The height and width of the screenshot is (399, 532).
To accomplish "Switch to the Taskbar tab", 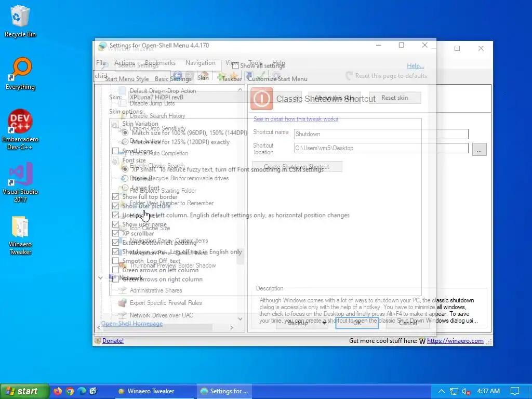I will coord(232,79).
